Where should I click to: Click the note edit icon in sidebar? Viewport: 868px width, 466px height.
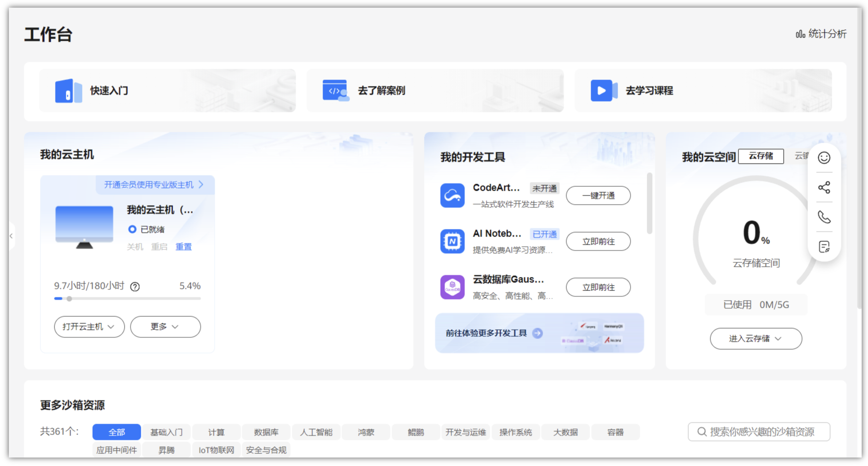[824, 247]
